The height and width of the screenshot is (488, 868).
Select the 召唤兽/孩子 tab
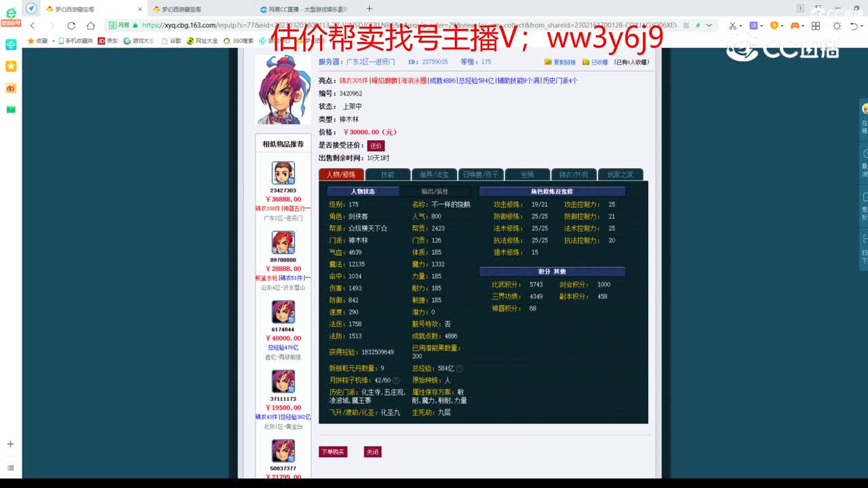click(481, 174)
